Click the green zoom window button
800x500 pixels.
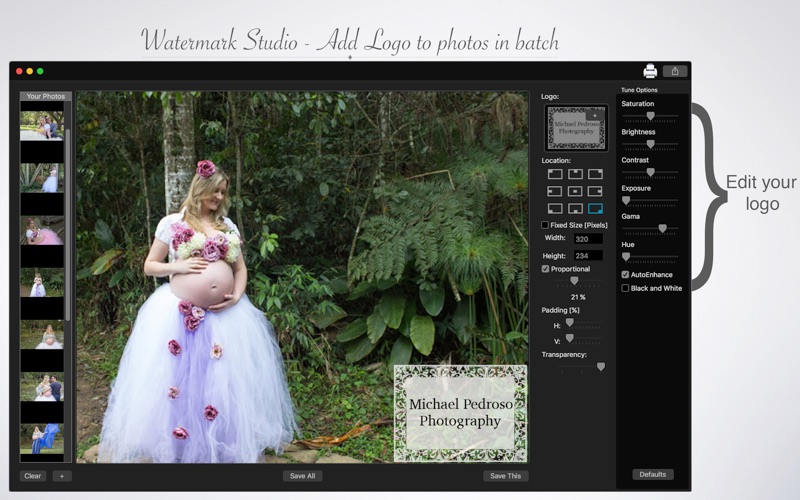(40, 71)
